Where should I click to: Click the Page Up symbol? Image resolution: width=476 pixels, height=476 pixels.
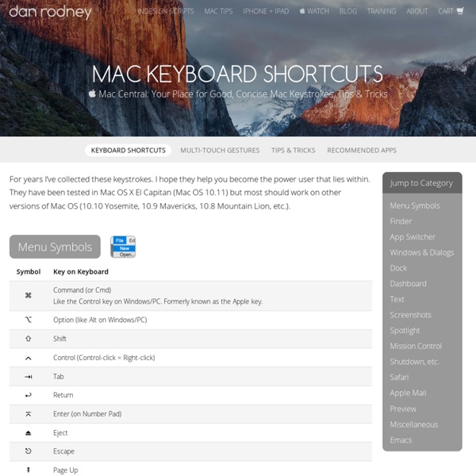click(x=29, y=470)
